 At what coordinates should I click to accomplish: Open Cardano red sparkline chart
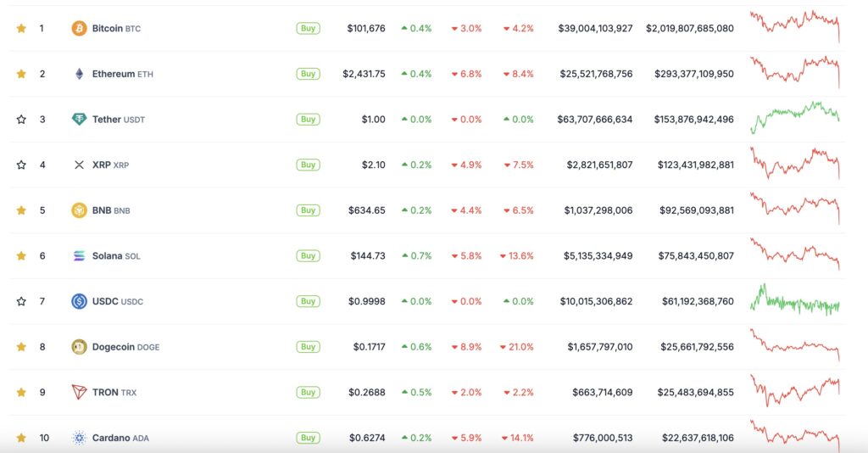795,435
